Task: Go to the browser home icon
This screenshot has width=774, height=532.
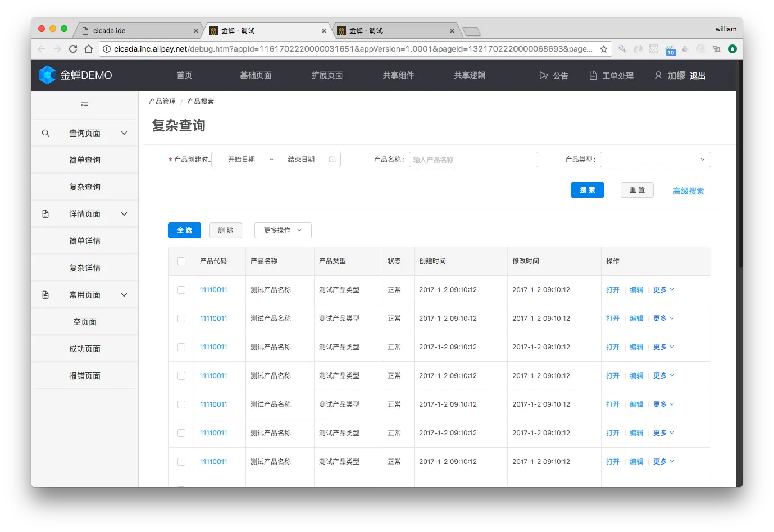Action: coord(89,49)
